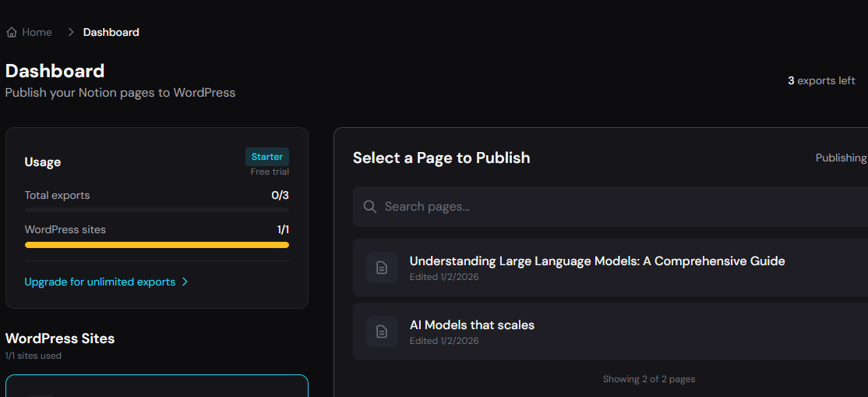Click the Total exports progress bar
This screenshot has height=397, width=868.
pos(157,210)
